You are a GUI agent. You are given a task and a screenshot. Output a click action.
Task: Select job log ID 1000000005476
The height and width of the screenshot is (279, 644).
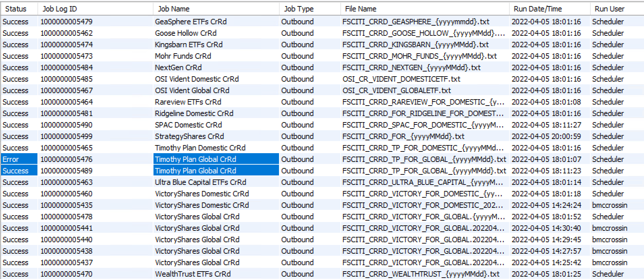click(x=66, y=159)
